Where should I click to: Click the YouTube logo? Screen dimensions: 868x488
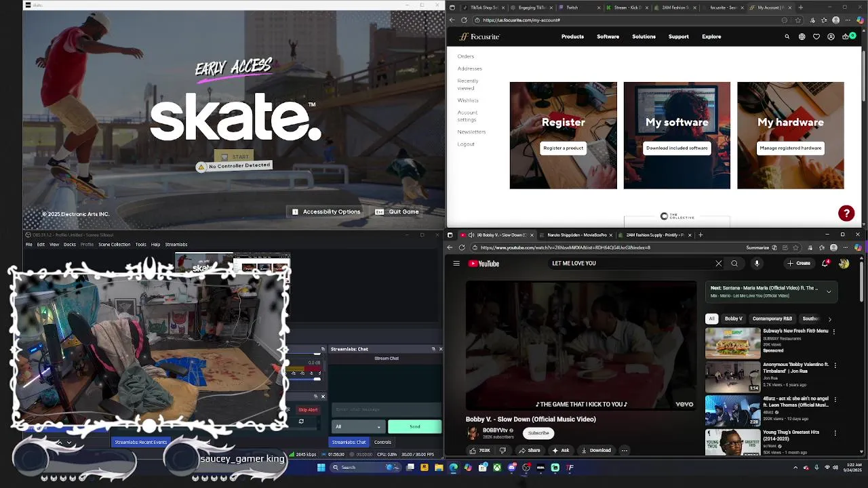pos(484,264)
